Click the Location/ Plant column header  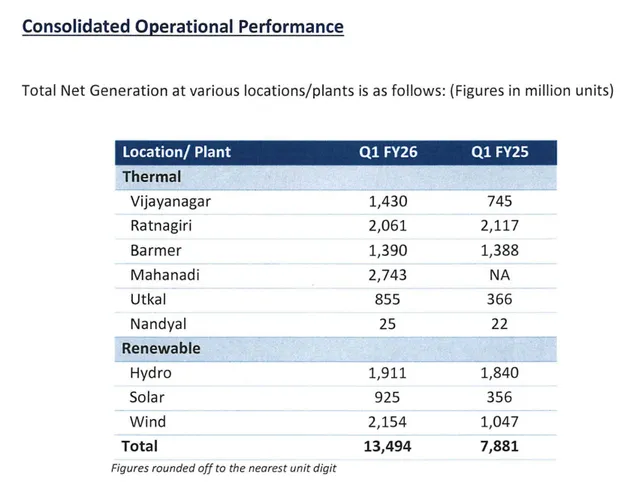click(x=176, y=152)
